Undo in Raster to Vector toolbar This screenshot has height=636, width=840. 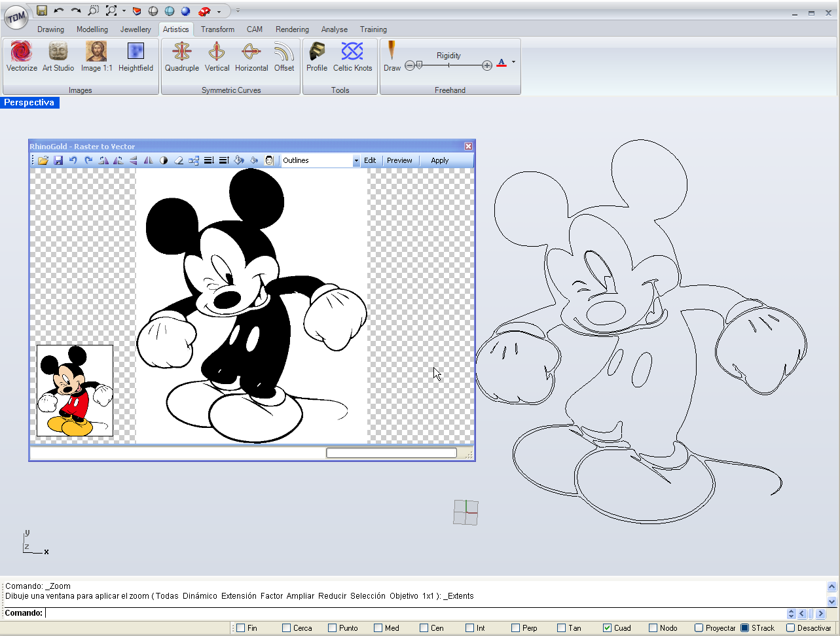point(73,160)
